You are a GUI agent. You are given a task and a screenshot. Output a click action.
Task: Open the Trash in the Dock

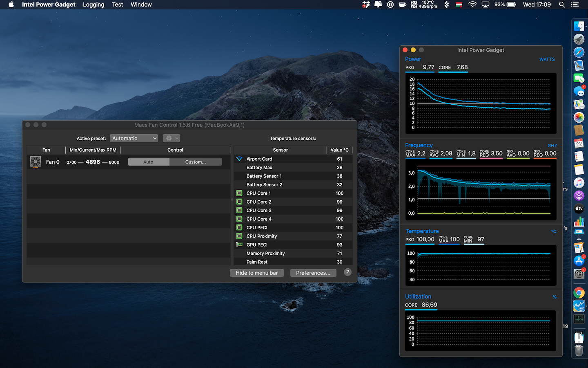click(x=579, y=350)
